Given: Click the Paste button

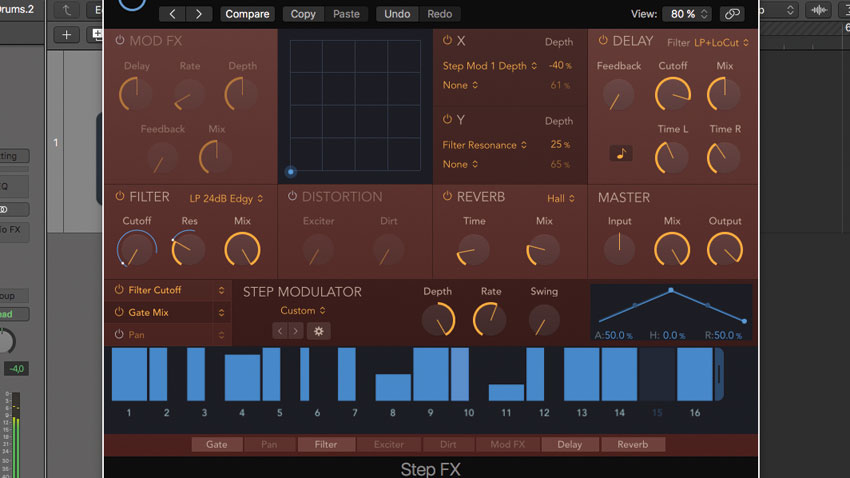Looking at the screenshot, I should coord(346,14).
